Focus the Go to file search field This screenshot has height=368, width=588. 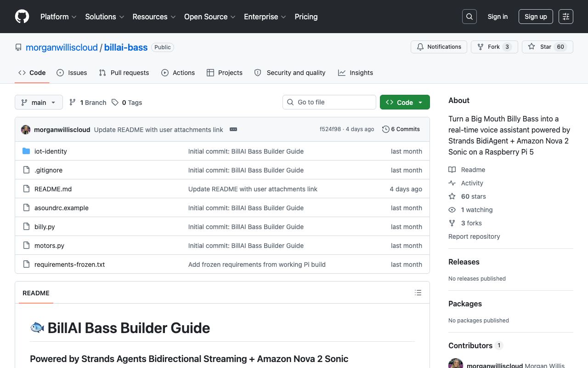point(329,102)
